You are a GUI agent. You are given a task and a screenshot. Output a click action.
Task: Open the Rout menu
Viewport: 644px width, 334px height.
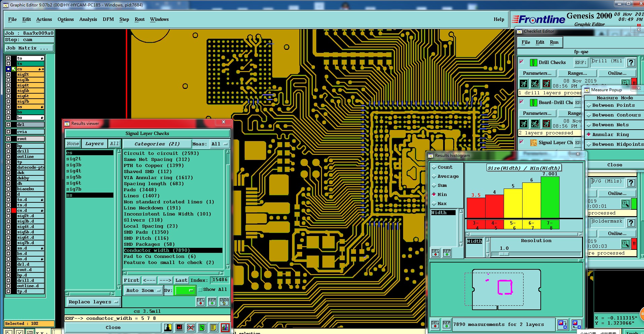point(140,19)
